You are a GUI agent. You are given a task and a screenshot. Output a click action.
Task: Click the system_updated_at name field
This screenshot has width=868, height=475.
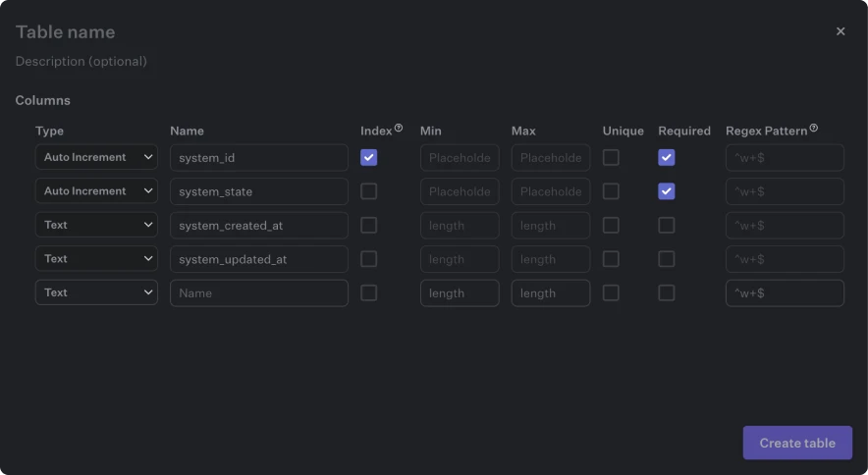(259, 259)
